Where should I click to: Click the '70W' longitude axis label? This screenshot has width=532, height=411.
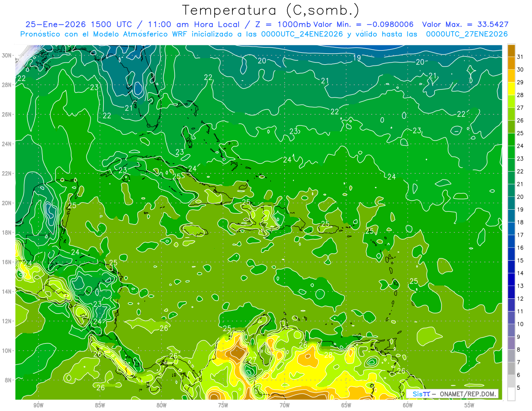[x=285, y=405]
